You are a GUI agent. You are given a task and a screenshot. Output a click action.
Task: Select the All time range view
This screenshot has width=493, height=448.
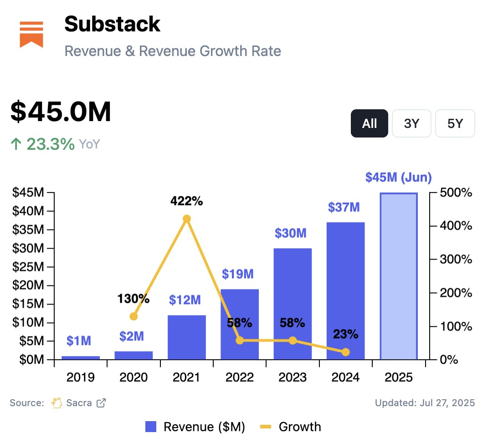tap(369, 123)
